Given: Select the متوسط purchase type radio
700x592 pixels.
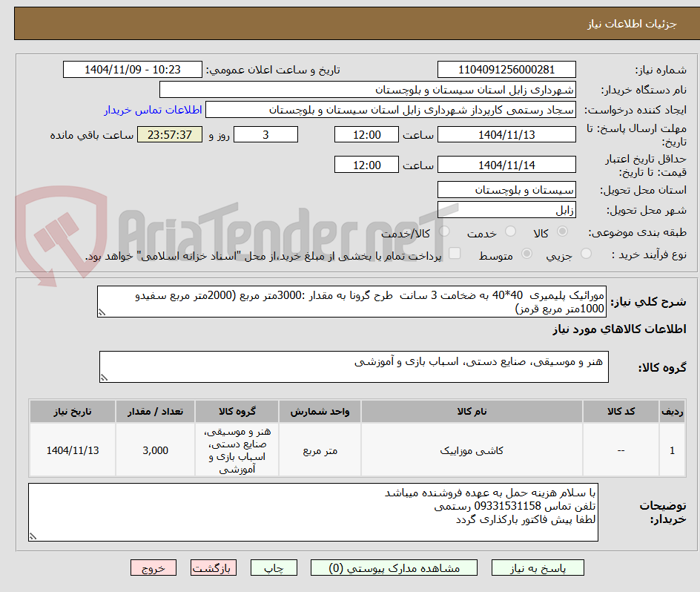Looking at the screenshot, I should tap(526, 254).
